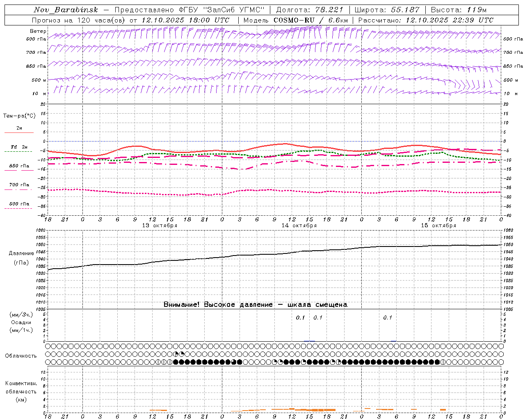Click the 'Конвективн.' convective cloud label
This screenshot has height=420, width=525.
pyautogui.click(x=21, y=383)
